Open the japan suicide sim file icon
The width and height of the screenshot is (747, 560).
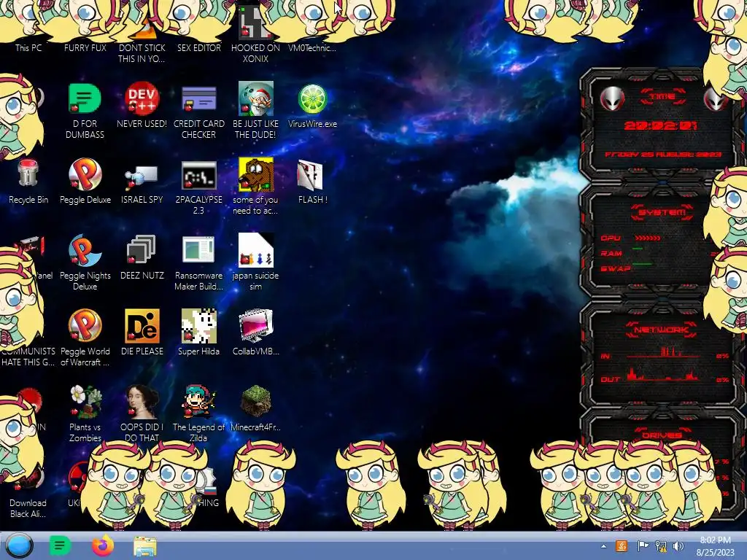click(x=256, y=250)
